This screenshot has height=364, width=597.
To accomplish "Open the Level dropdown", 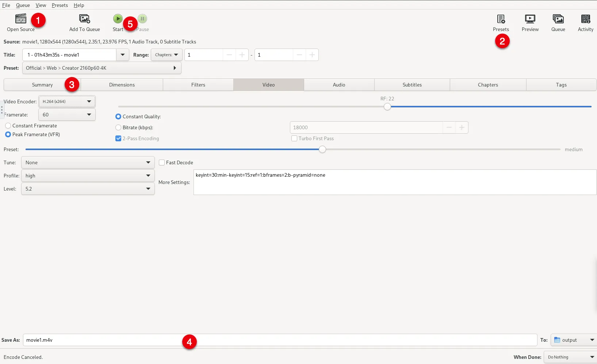I will click(x=88, y=189).
